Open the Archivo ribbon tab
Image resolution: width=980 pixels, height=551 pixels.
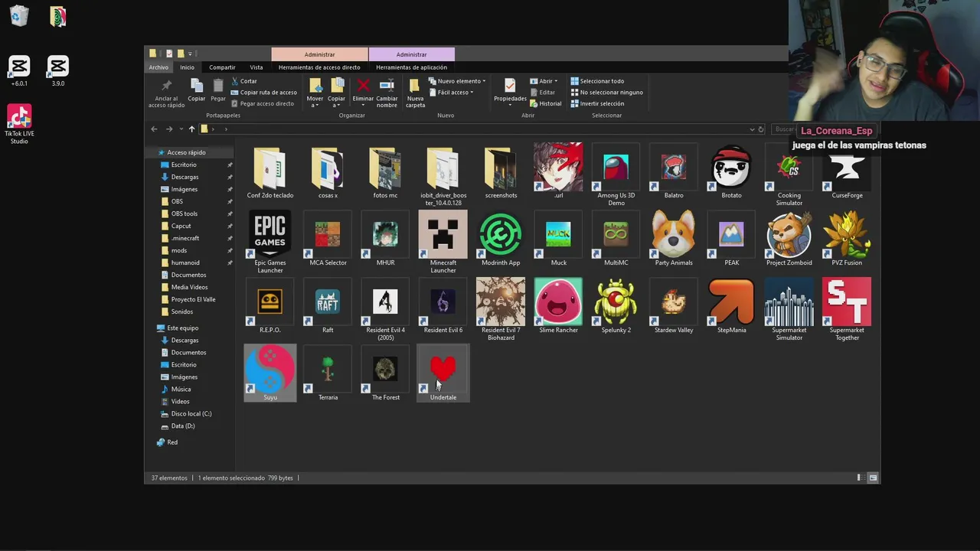(x=158, y=67)
